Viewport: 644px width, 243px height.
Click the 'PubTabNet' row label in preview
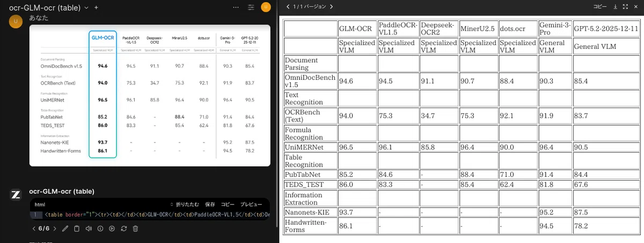pos(310,175)
